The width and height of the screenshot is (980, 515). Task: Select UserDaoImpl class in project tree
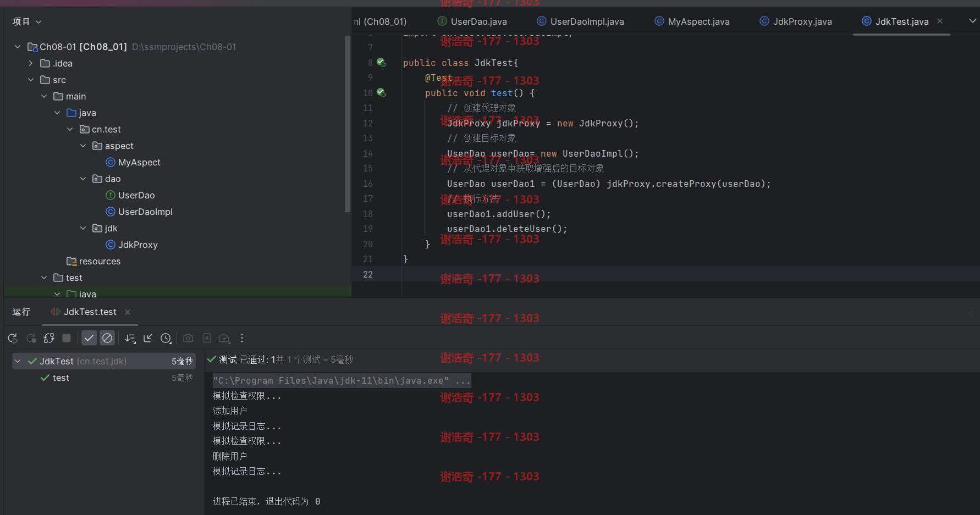click(x=145, y=212)
